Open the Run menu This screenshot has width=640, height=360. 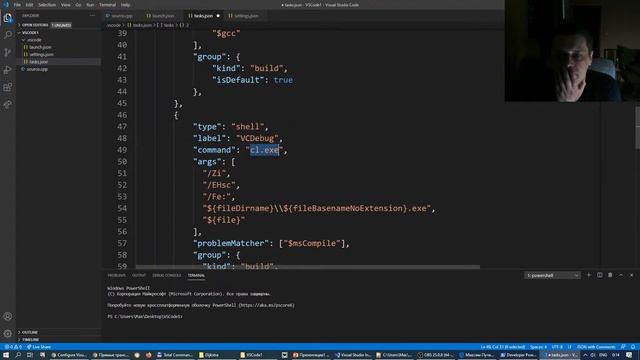(x=90, y=5)
